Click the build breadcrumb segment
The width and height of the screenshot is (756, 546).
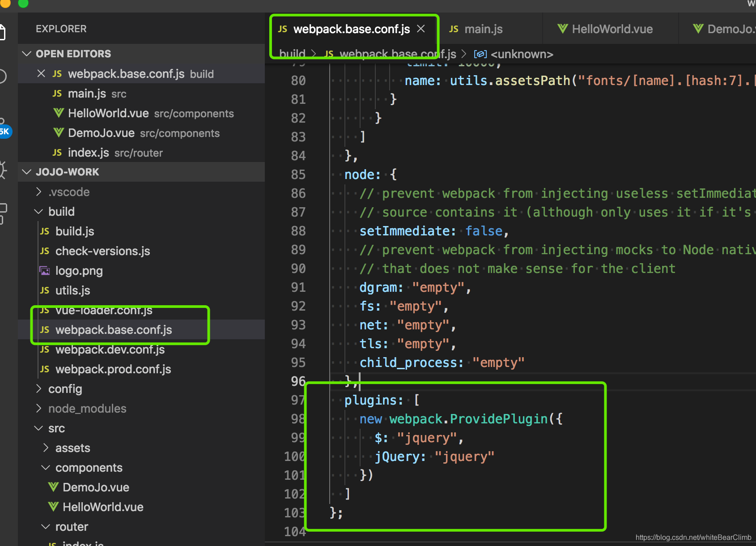[x=292, y=54]
